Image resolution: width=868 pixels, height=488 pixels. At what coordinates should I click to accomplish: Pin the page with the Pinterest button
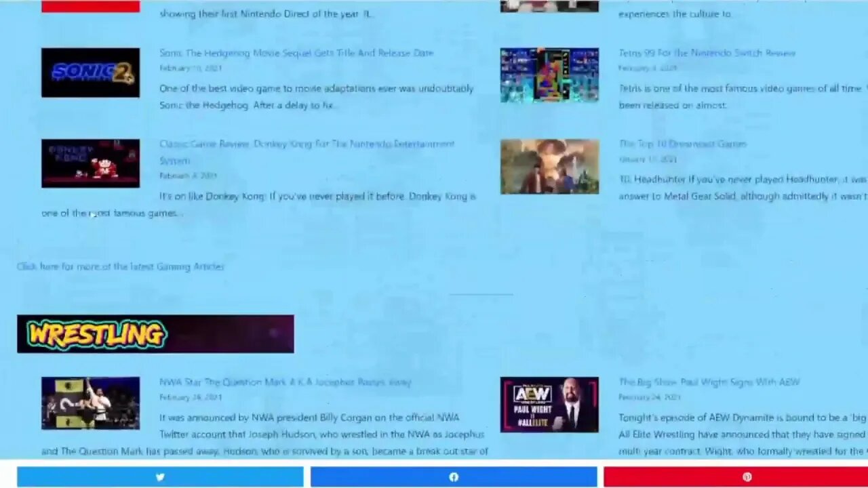coord(736,476)
